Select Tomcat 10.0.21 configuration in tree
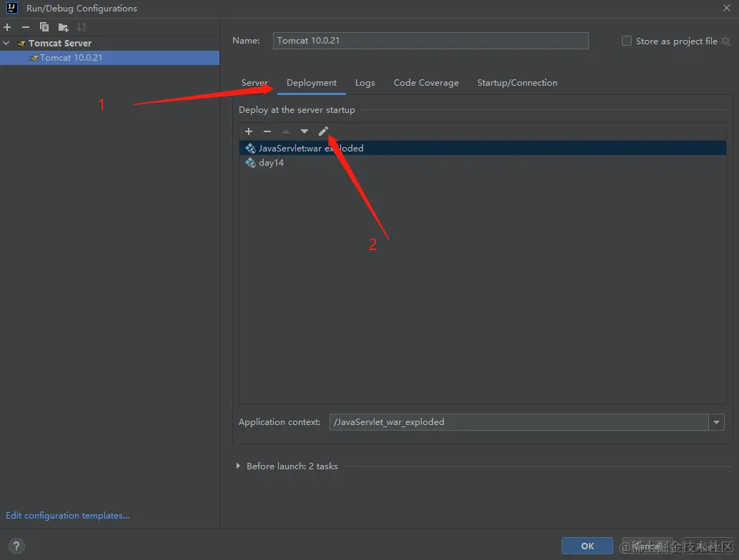The width and height of the screenshot is (739, 560). (109, 57)
